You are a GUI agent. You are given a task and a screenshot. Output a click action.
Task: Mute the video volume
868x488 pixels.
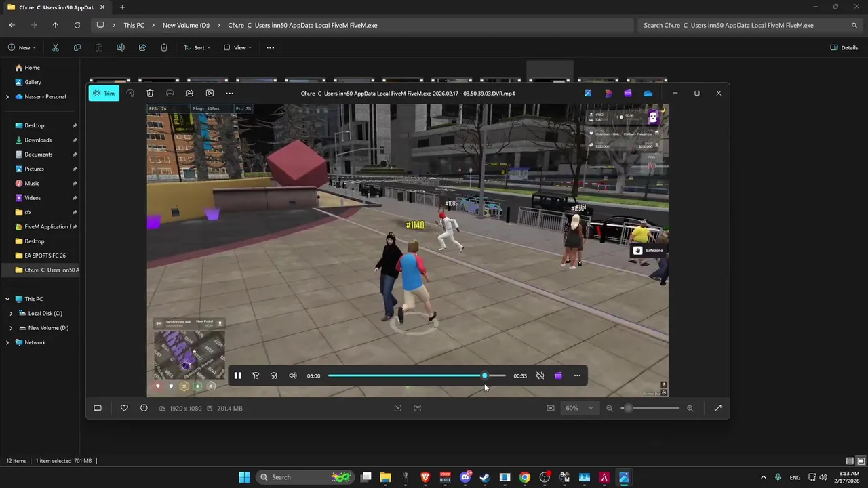pos(293,375)
